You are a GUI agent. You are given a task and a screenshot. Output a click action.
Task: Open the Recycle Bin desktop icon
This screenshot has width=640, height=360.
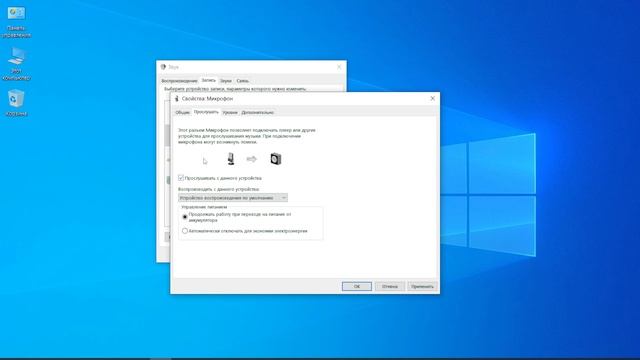(x=16, y=103)
